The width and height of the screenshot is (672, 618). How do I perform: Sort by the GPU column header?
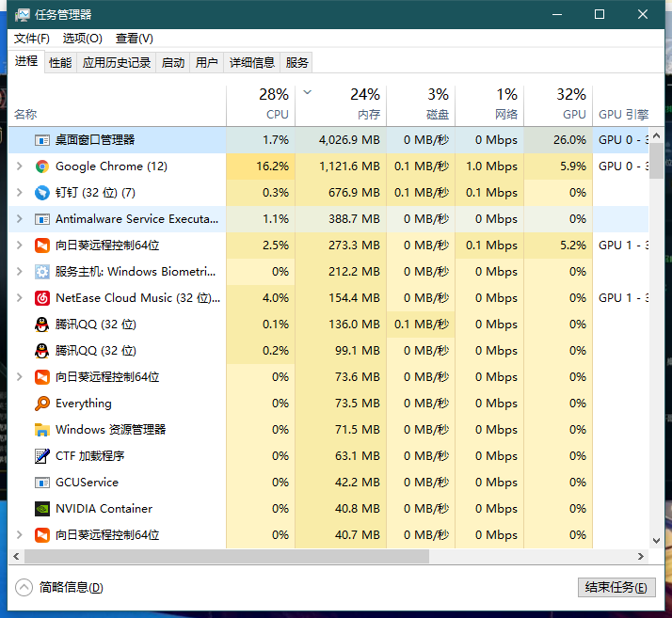coord(558,104)
